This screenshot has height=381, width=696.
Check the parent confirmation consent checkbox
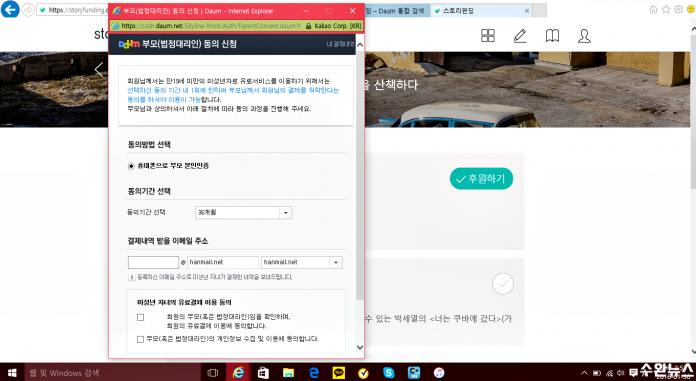point(141,318)
